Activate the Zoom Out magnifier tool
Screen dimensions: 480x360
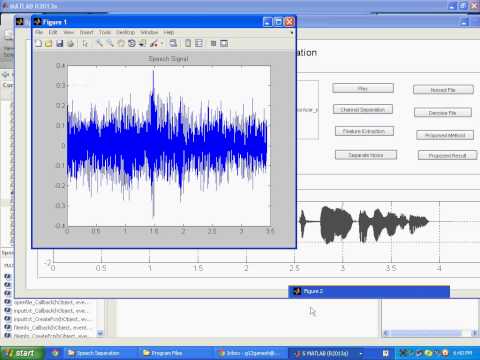[x=110, y=43]
